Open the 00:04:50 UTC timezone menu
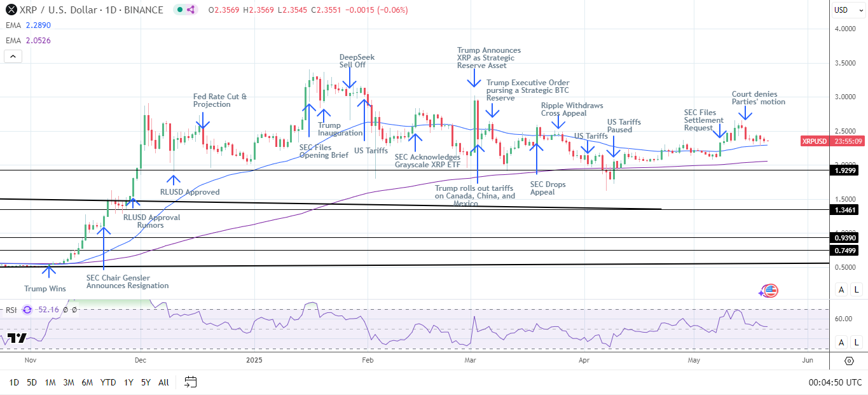 click(835, 382)
